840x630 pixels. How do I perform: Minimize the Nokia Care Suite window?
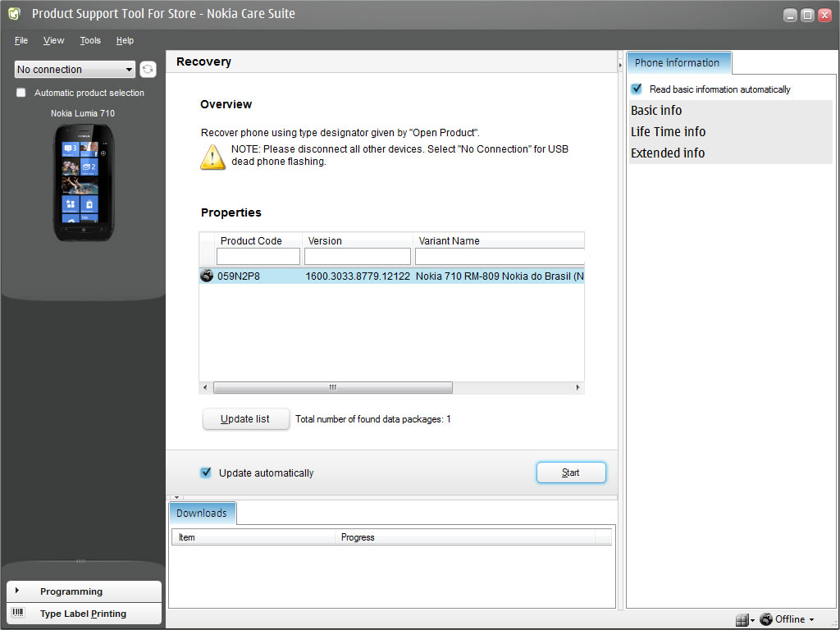790,15
